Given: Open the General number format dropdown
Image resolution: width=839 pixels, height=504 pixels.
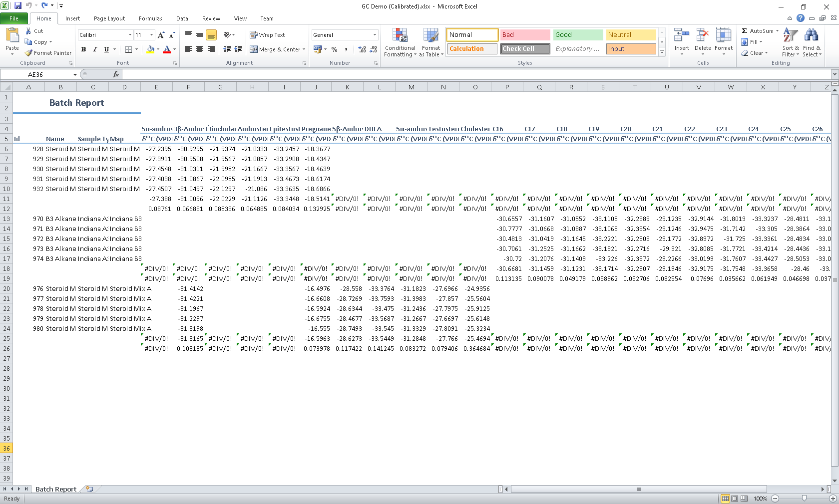Looking at the screenshot, I should pyautogui.click(x=375, y=35).
